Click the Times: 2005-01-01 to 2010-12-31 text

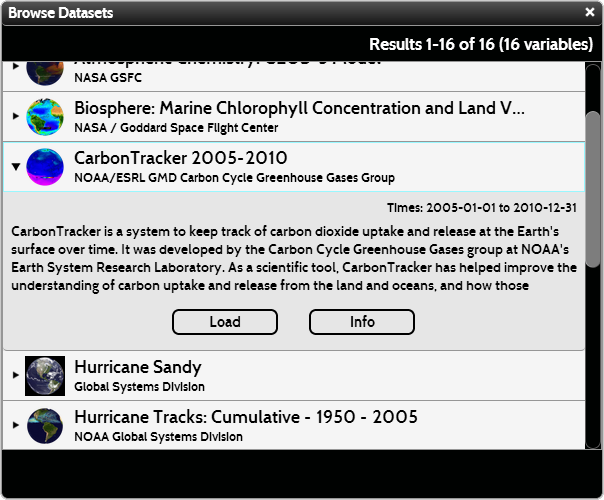[x=482, y=208]
